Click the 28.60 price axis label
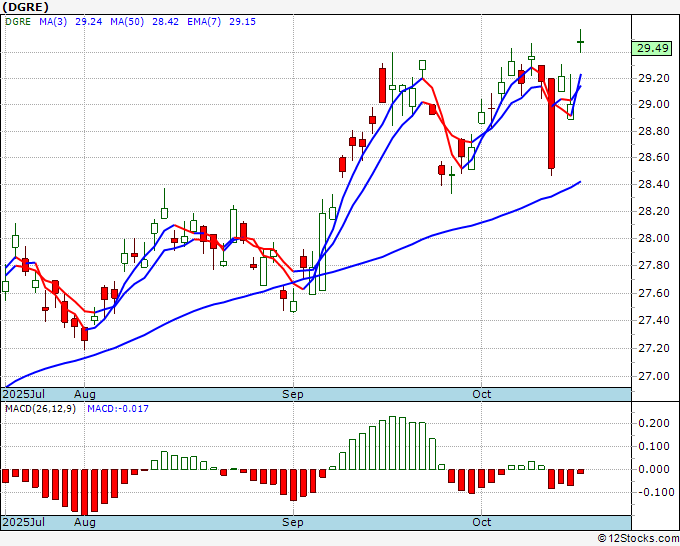Screen dimensions: 680x546 tap(654, 157)
